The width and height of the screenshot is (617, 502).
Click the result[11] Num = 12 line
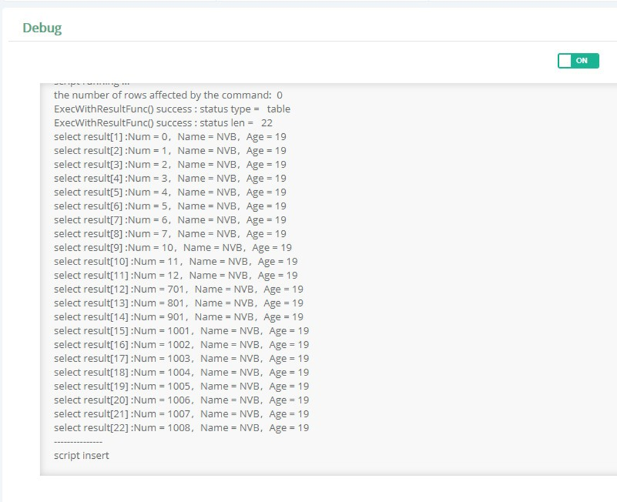pyautogui.click(x=175, y=275)
